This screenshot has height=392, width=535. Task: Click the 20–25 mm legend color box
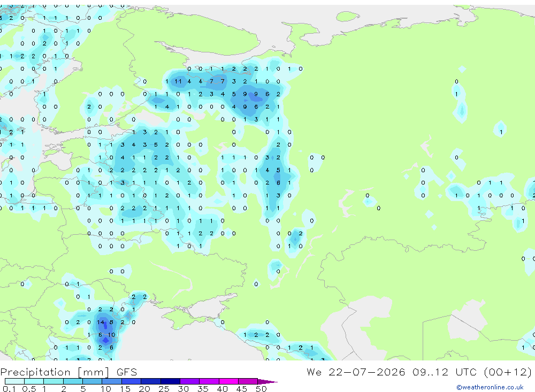pos(151,381)
